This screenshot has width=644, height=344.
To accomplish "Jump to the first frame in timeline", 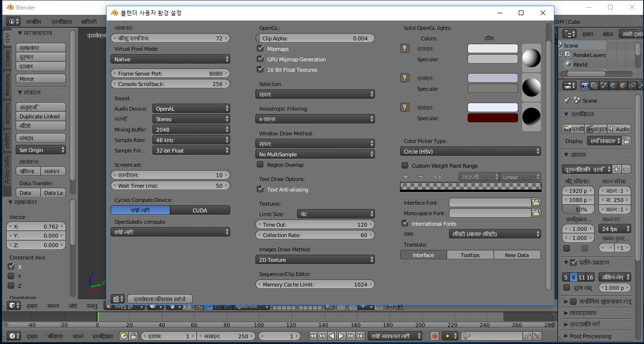I will [x=313, y=336].
